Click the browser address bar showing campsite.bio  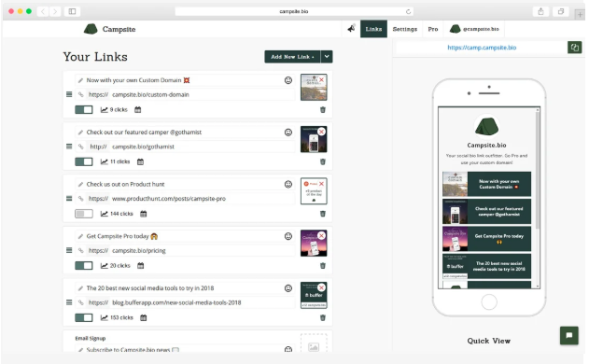click(x=294, y=11)
